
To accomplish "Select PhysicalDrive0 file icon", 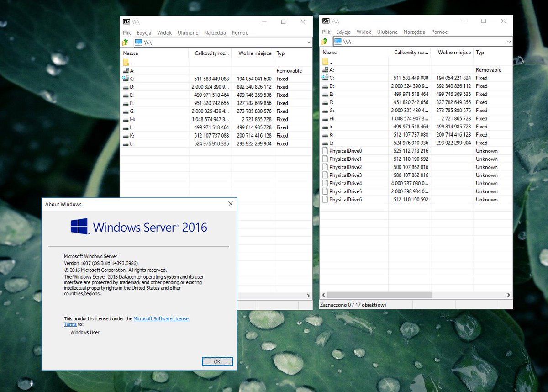I will 325,151.
